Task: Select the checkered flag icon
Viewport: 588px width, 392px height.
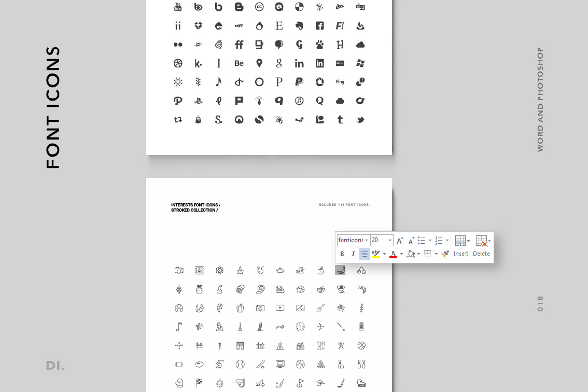Action: point(199,383)
